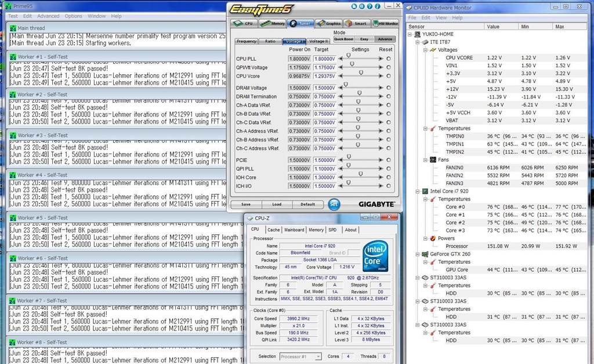Viewport: 594px width, 364px height.
Task: Select the CPU Vcore reset radio button
Action: [x=389, y=76]
